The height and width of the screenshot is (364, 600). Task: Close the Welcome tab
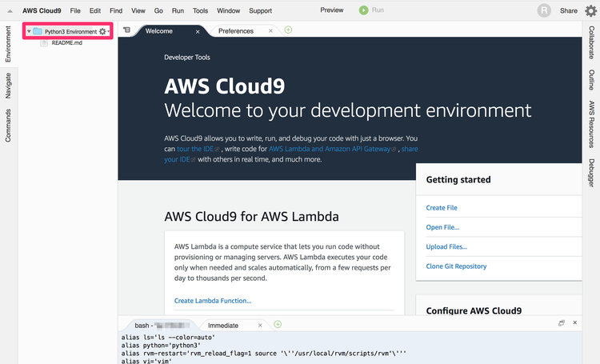(x=198, y=32)
